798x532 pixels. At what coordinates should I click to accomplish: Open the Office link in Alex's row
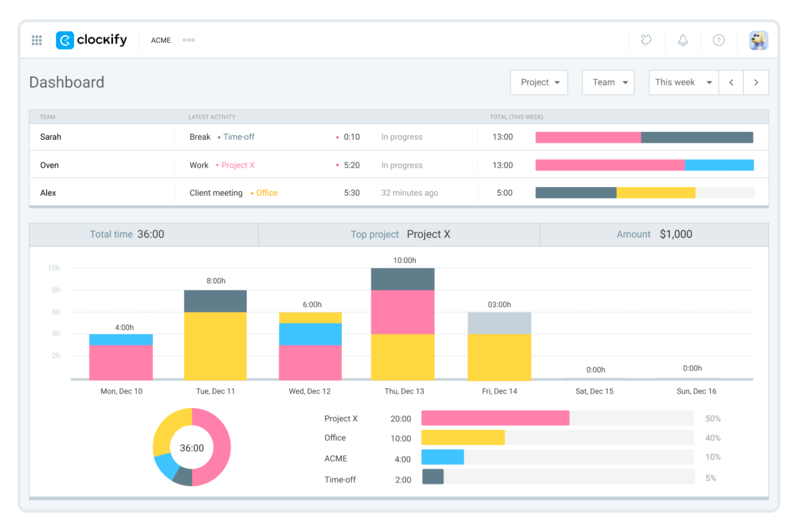click(x=266, y=192)
